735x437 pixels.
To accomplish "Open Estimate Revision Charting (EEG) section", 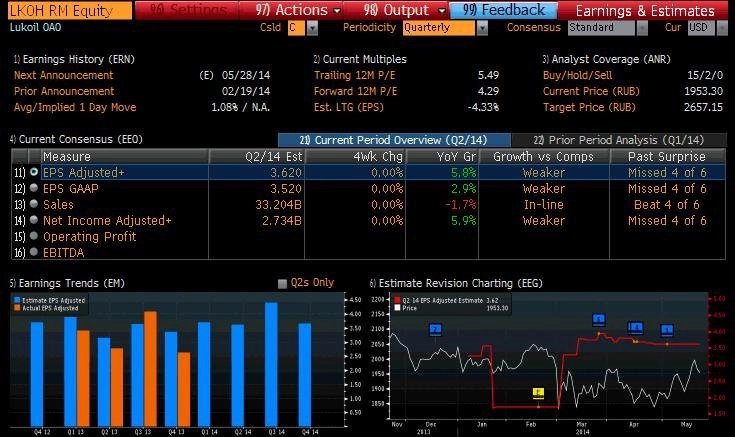I will pos(456,283).
